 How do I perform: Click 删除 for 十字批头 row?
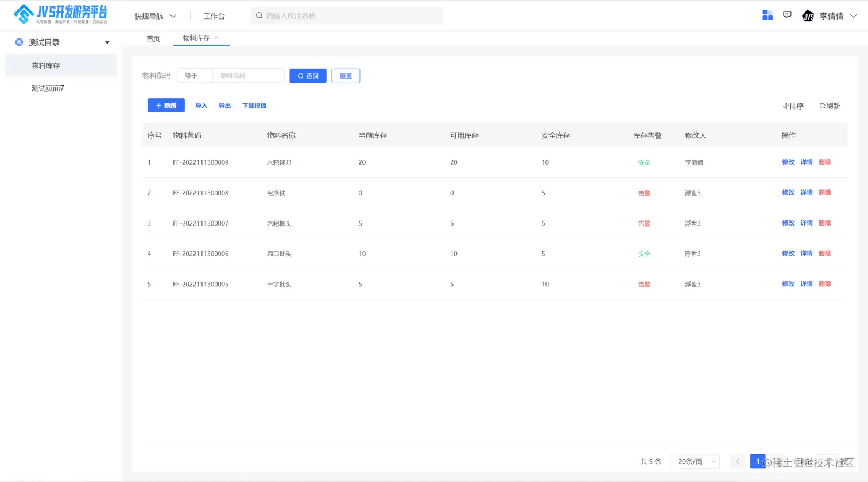(825, 283)
